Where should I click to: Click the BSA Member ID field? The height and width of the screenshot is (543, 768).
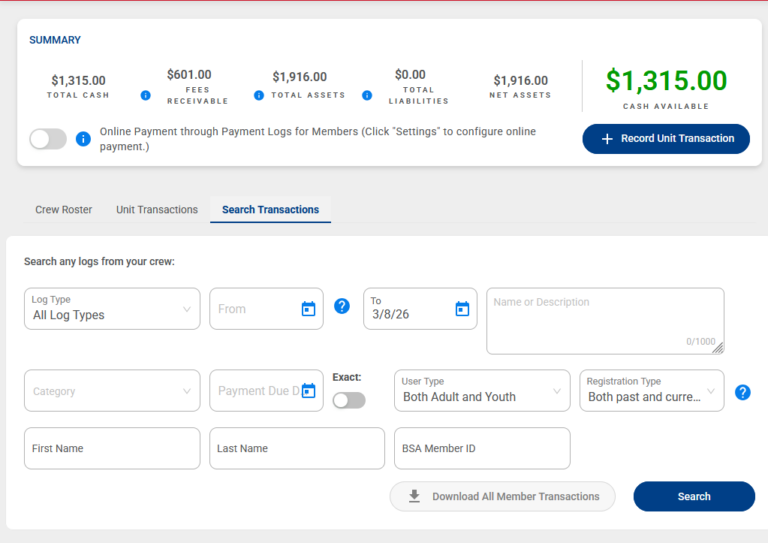point(482,449)
